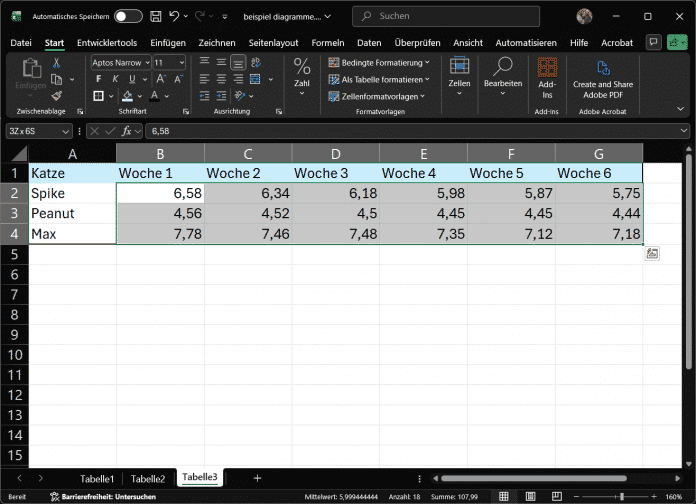The width and height of the screenshot is (696, 504).
Task: Switch to the Tabelle1 sheet tab
Action: point(97,478)
